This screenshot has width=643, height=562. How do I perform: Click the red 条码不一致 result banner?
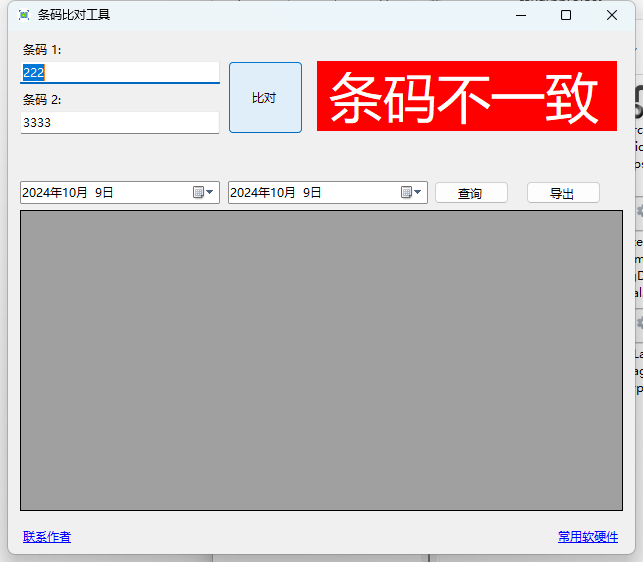point(466,96)
